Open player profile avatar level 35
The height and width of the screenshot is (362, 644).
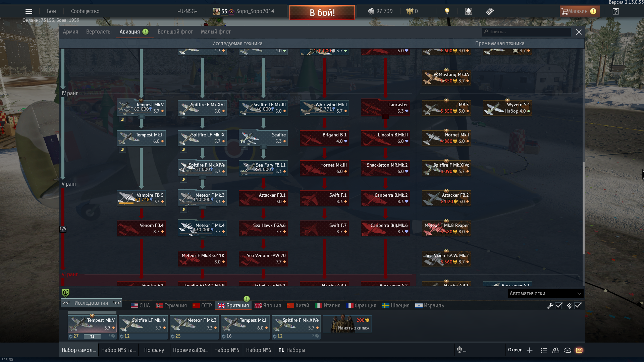[x=216, y=11]
